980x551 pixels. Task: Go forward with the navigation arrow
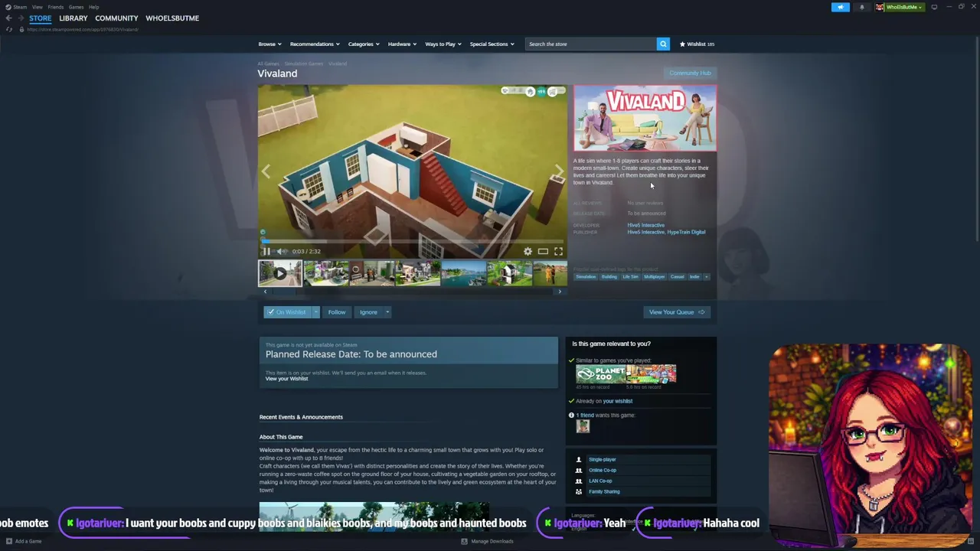tap(20, 18)
